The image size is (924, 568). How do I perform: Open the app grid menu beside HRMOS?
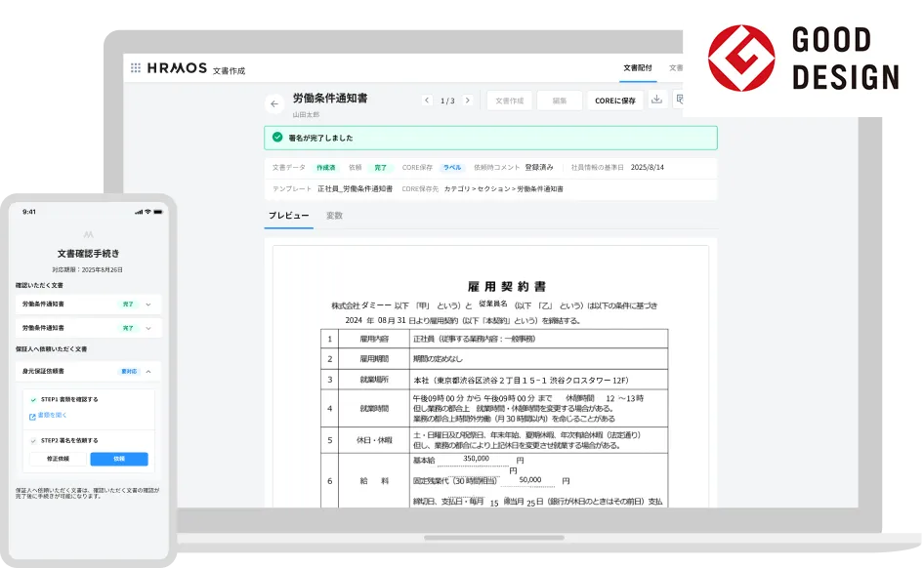136,68
